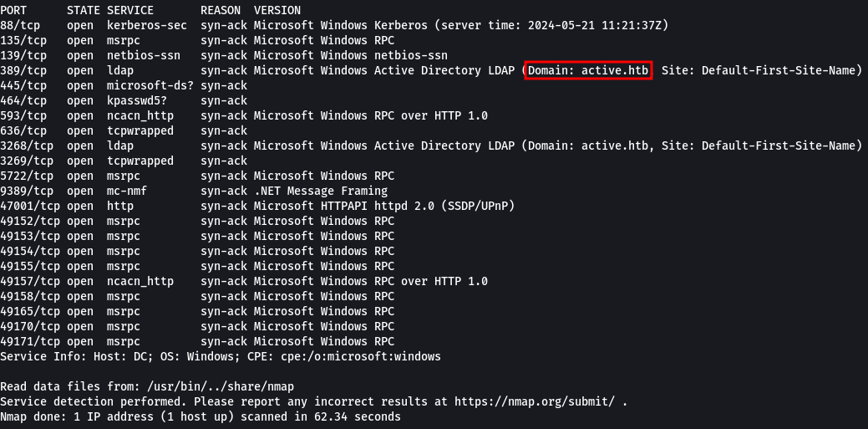This screenshot has width=868, height=429.
Task: Click the PORT column header
Action: pos(13,10)
